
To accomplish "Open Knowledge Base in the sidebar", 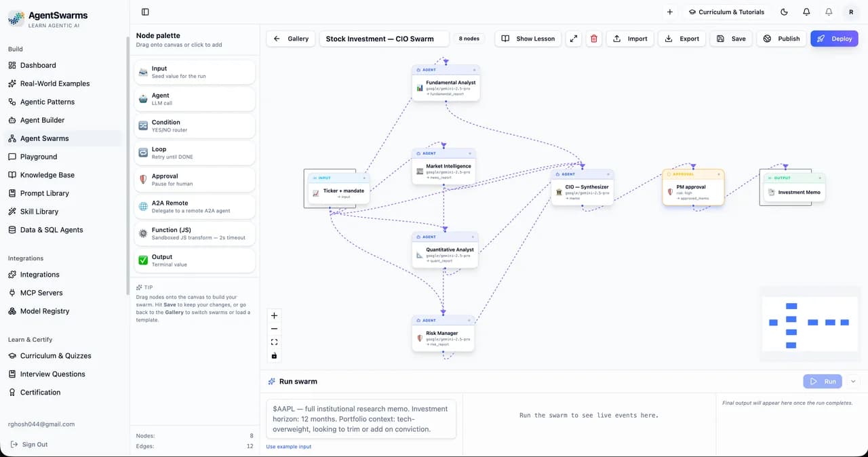I will pyautogui.click(x=64, y=175).
